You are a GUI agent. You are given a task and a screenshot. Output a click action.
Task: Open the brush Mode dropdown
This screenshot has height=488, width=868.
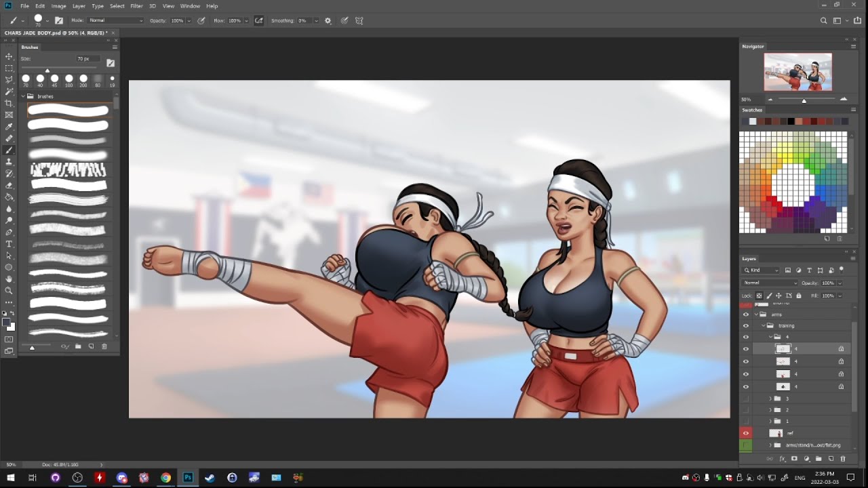point(116,20)
